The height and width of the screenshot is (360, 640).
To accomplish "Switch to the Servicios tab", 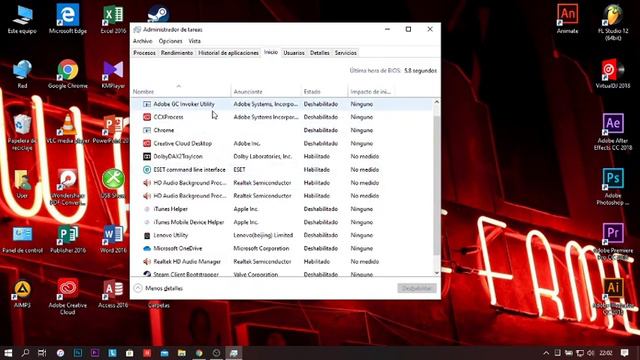I will tap(346, 53).
